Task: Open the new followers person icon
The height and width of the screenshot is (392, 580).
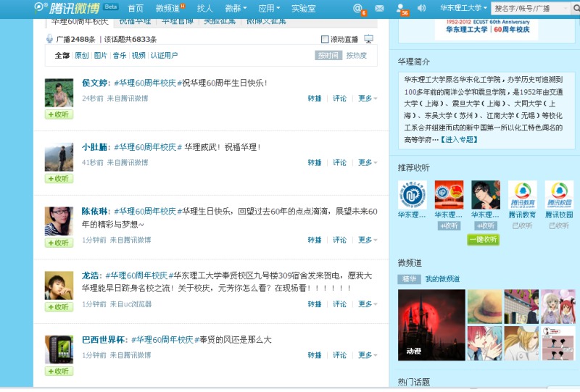Action: 401,8
